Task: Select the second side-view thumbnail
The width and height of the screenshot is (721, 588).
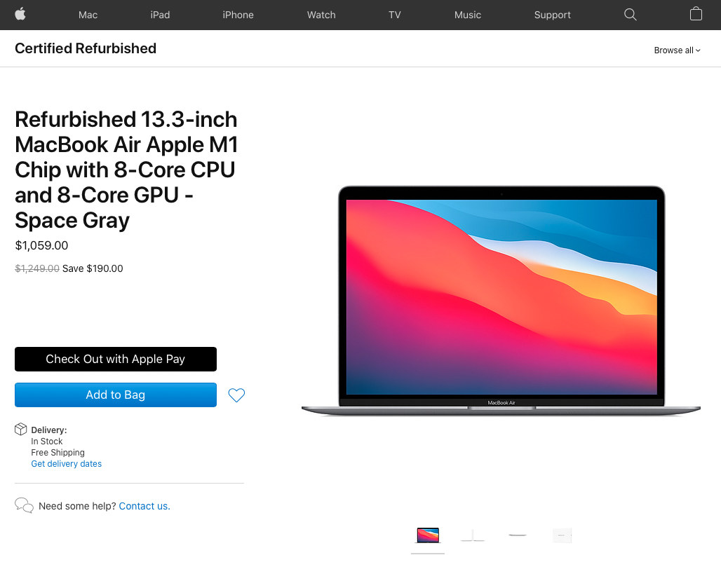Action: point(473,535)
